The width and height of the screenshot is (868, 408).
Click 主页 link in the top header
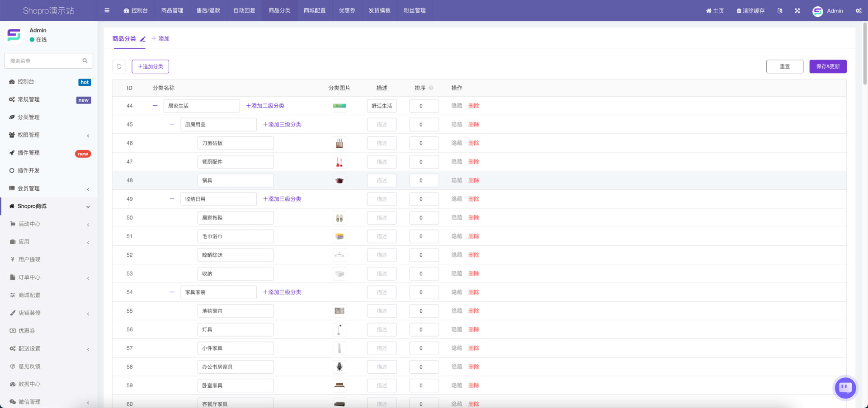point(715,11)
